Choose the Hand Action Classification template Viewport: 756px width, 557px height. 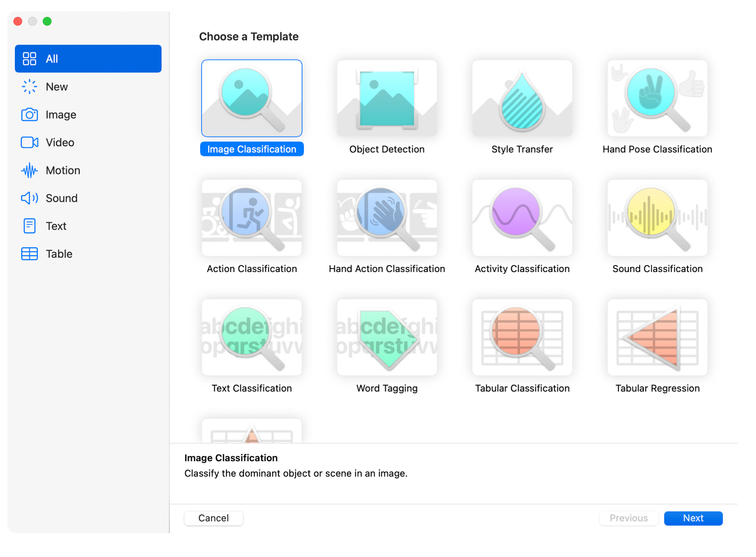click(386, 218)
